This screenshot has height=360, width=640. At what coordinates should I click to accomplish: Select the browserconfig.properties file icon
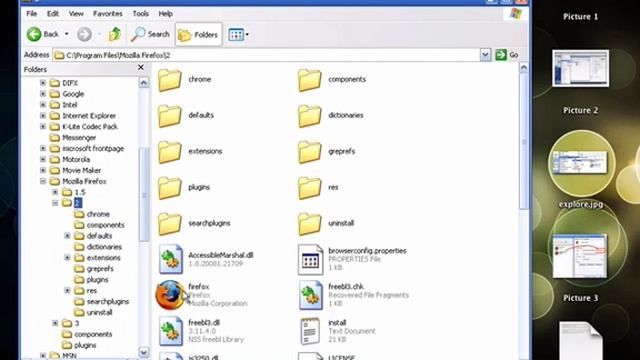click(x=310, y=259)
